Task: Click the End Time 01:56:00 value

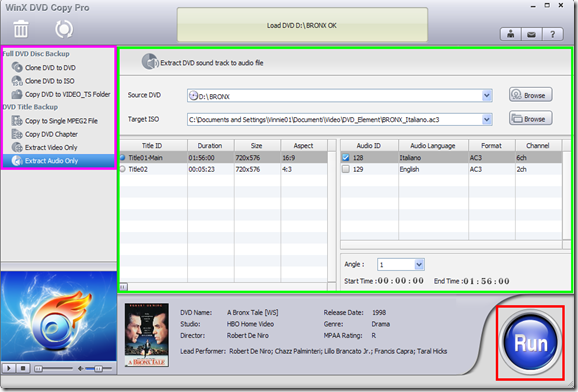Action: point(486,281)
